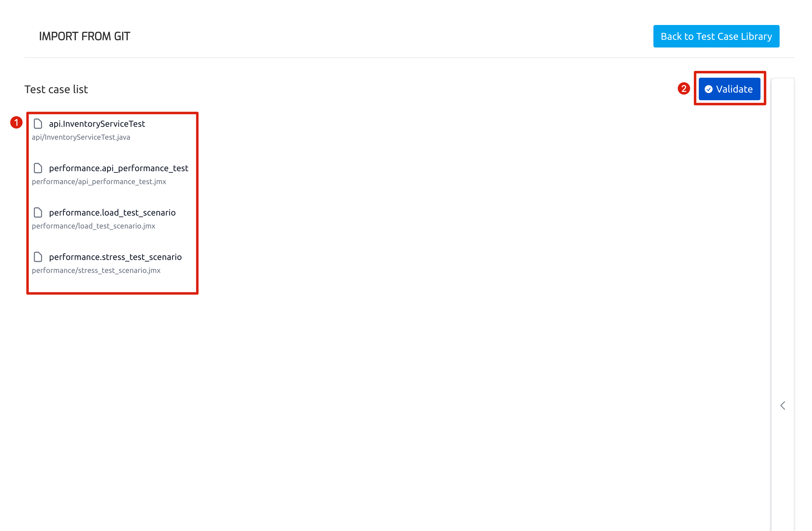Click path performance/load_test_scenario.jmx

point(93,226)
